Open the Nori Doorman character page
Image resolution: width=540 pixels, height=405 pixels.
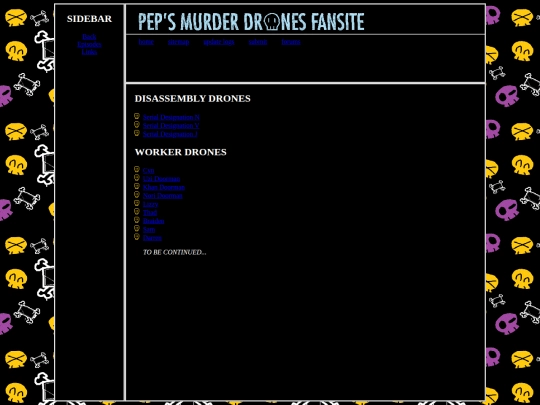[163, 196]
